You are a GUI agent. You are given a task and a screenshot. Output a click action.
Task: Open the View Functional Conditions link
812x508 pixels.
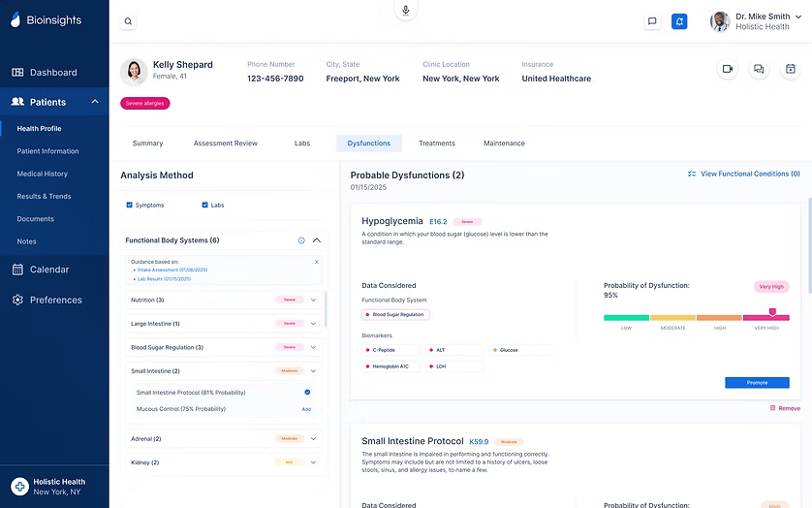coord(743,175)
